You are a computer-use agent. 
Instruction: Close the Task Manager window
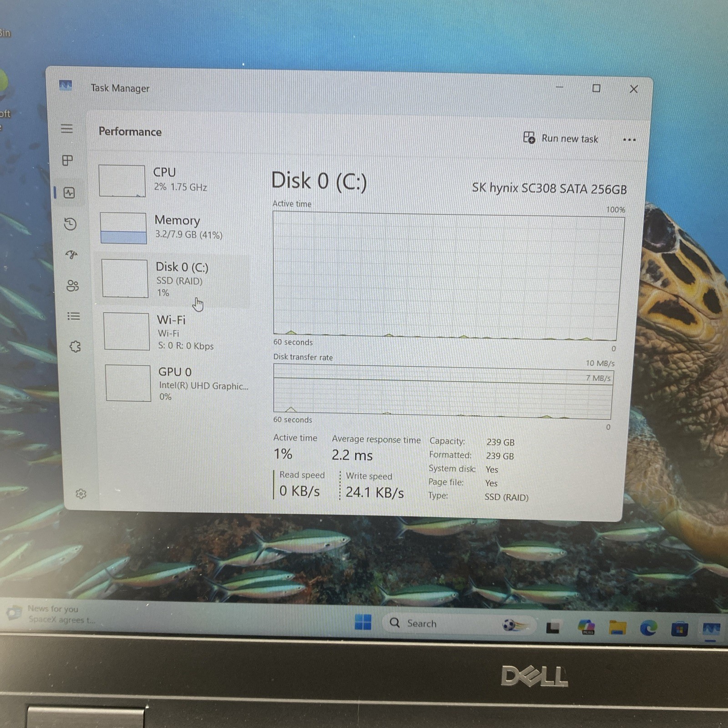[633, 89]
